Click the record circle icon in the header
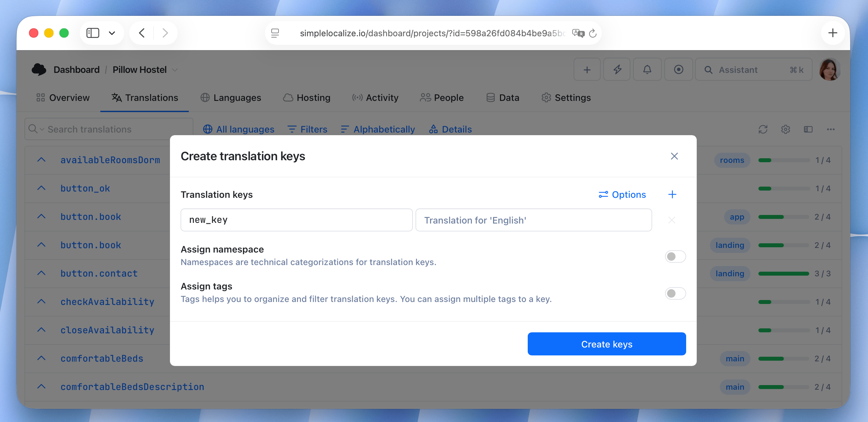 [678, 70]
